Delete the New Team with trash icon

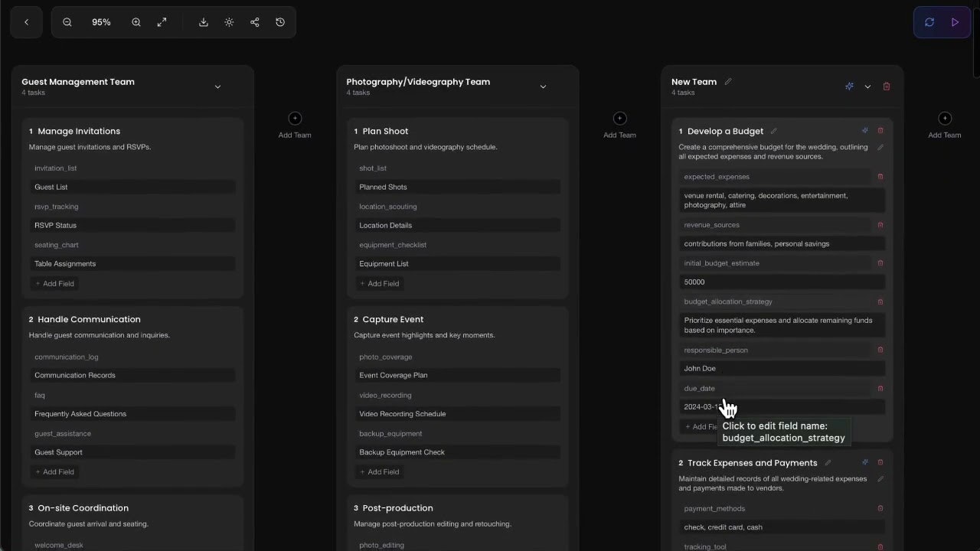pyautogui.click(x=887, y=86)
